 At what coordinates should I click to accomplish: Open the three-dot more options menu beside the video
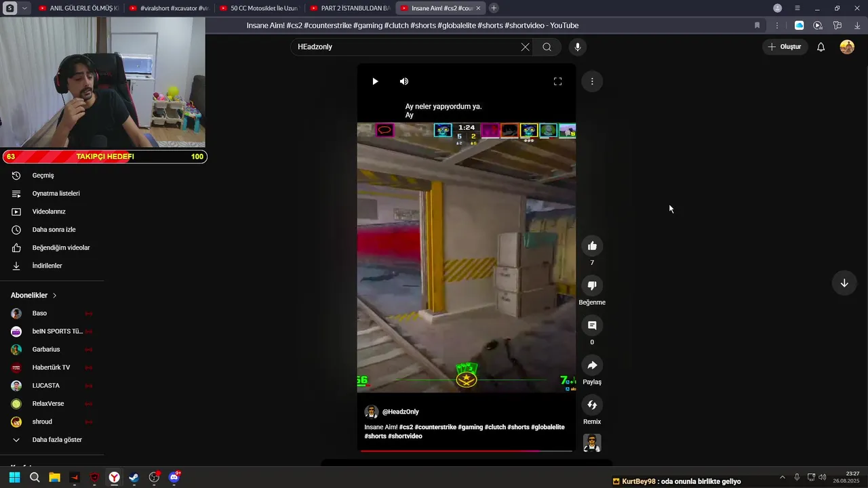tap(592, 81)
